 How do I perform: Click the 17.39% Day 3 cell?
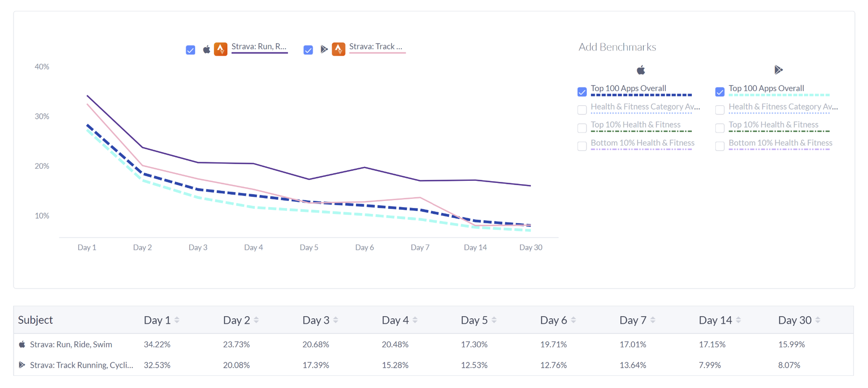pos(316,365)
